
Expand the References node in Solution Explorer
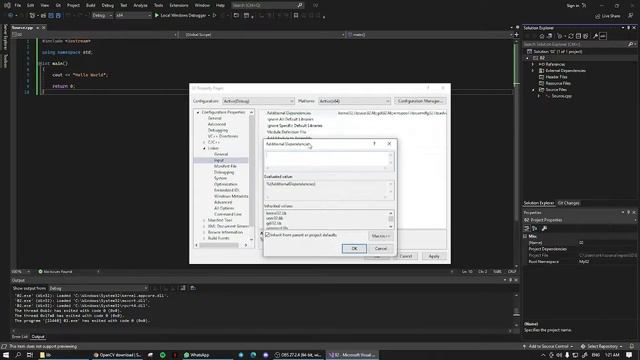[533, 64]
